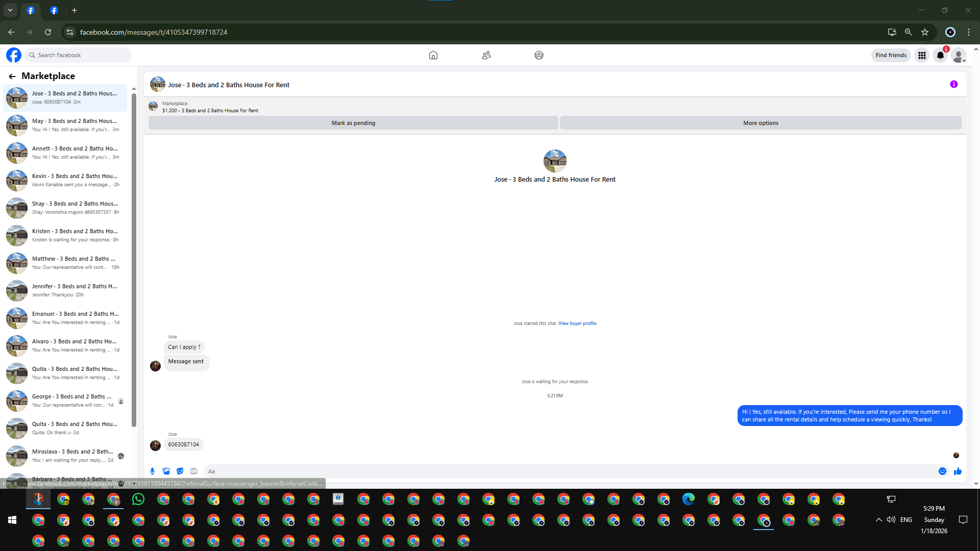Click More options button
The height and width of the screenshot is (551, 980).
pos(761,123)
